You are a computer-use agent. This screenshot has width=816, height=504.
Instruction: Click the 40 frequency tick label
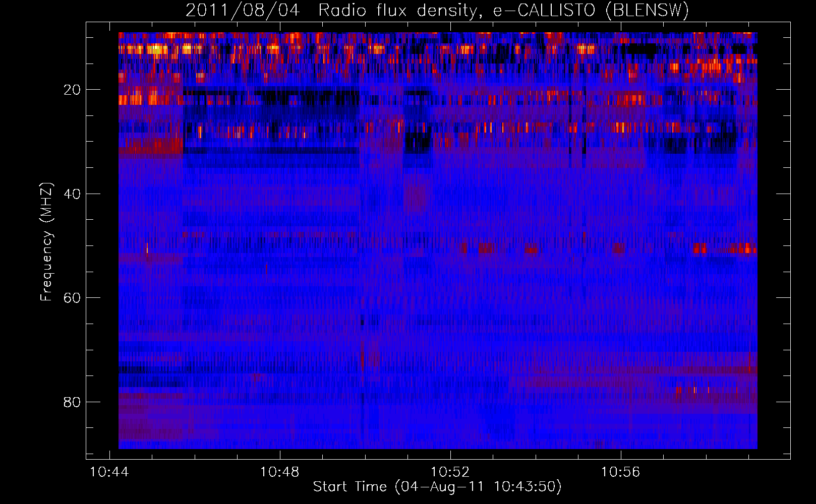click(x=72, y=194)
